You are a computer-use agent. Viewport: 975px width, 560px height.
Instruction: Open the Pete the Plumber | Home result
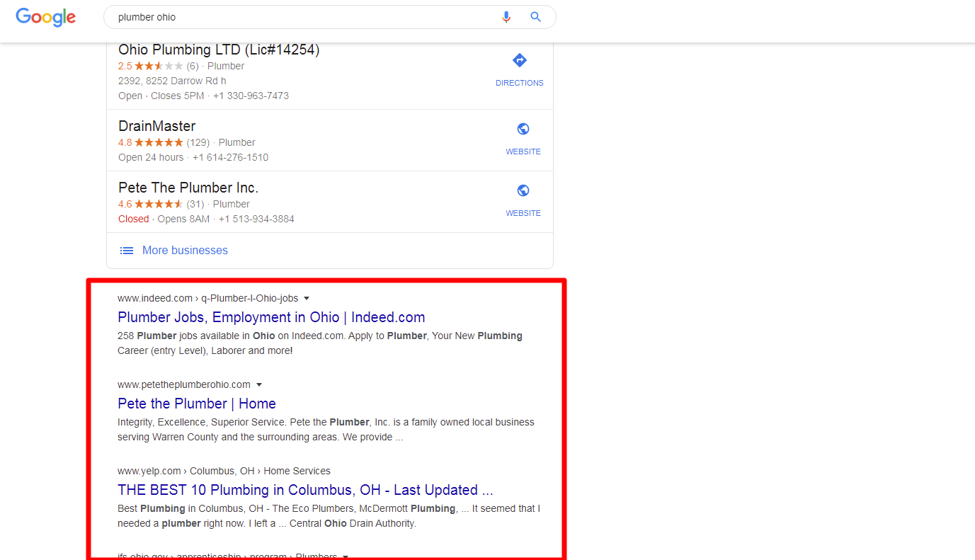coord(196,403)
